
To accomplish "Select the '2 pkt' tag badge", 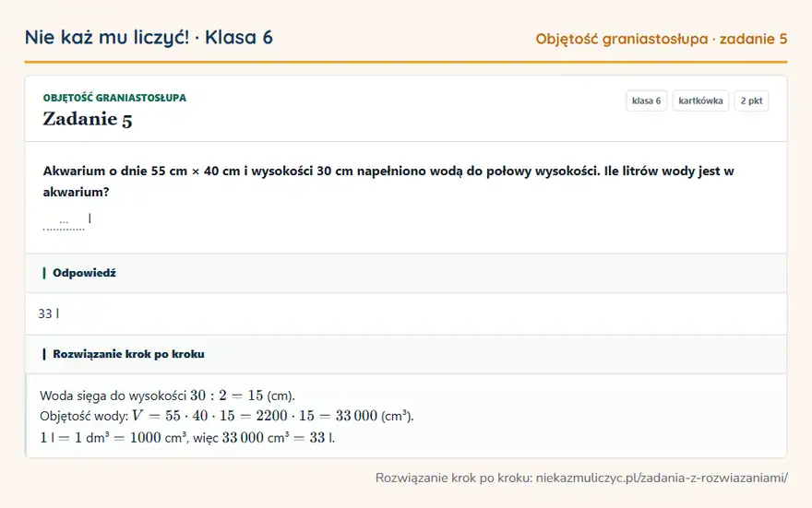I will coord(751,100).
